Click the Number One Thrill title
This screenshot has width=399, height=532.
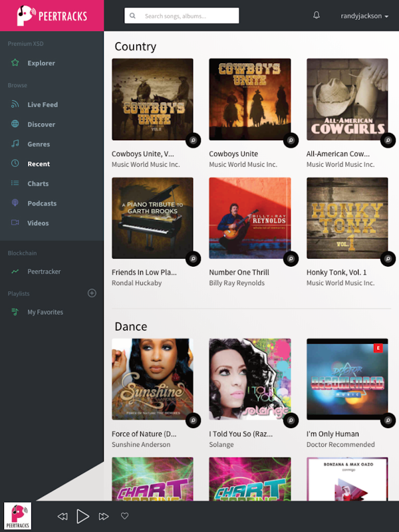(x=239, y=272)
